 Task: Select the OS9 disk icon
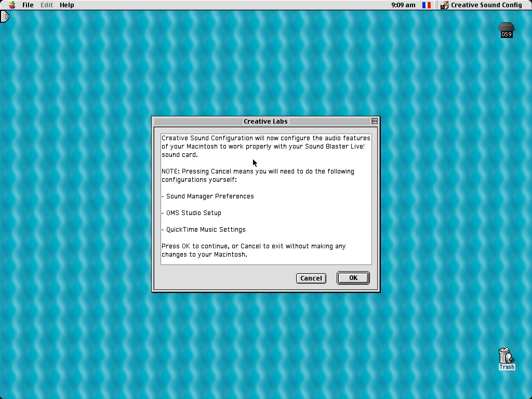click(506, 30)
